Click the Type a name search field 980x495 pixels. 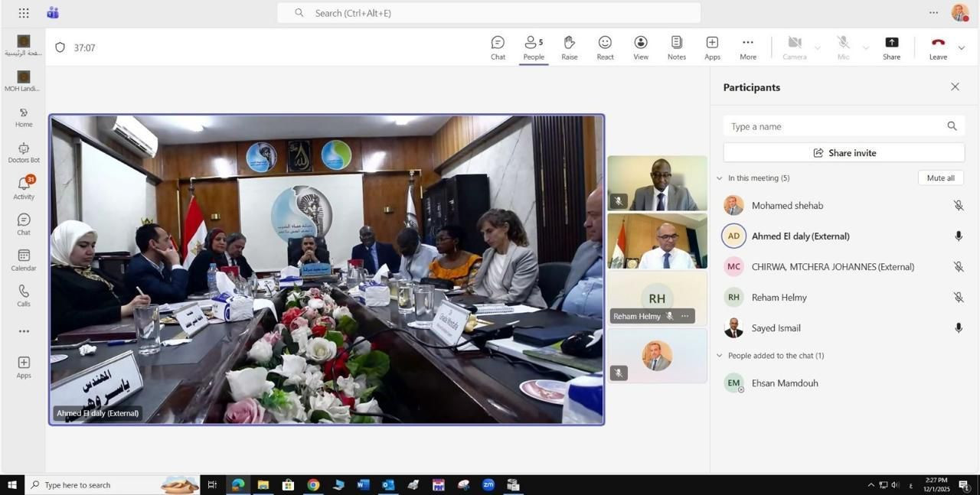pos(835,126)
